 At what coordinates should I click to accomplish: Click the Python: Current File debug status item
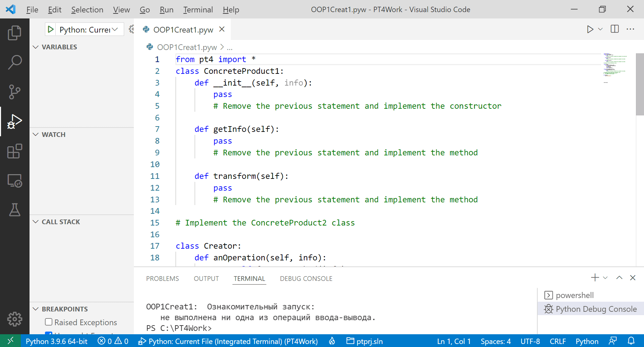click(x=228, y=341)
